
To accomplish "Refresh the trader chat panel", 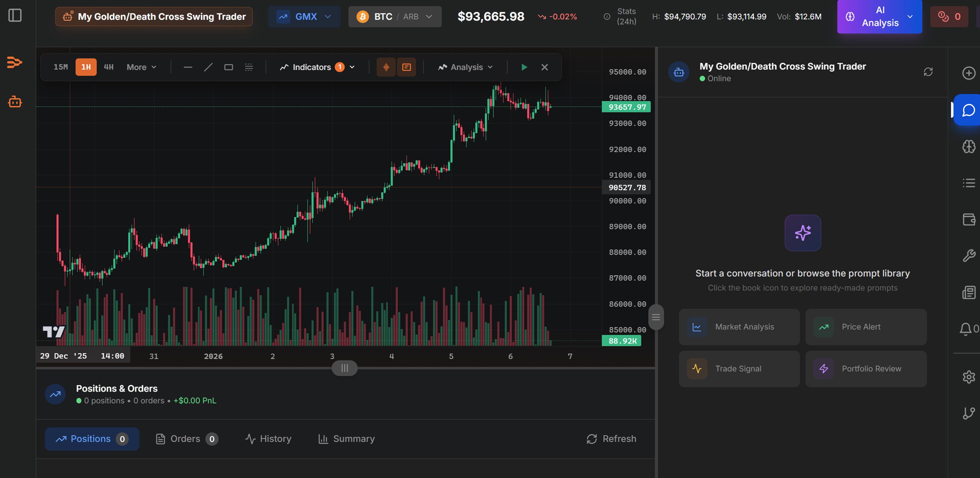I will click(x=928, y=72).
